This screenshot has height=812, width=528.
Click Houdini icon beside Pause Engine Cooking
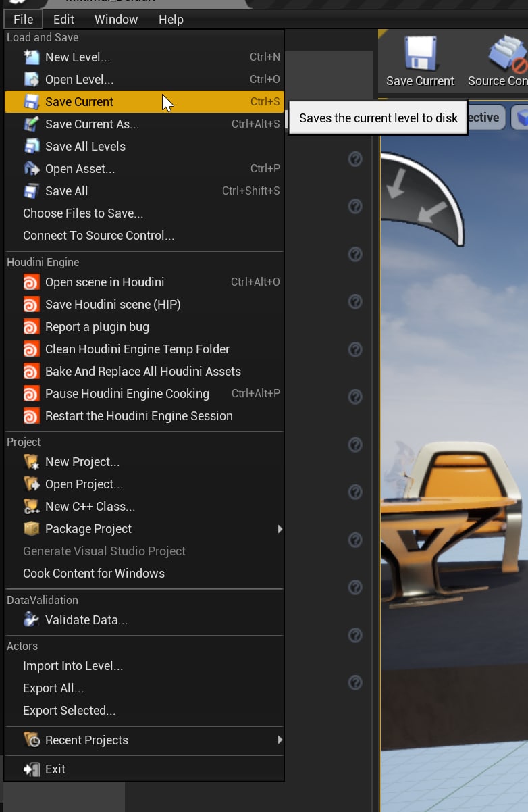[31, 394]
